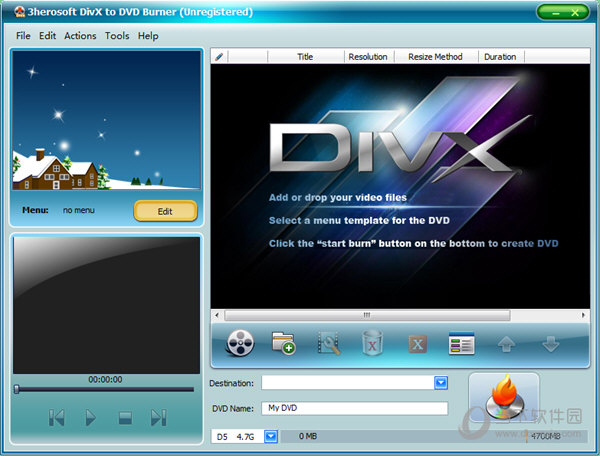Click the "Add or drop your video files" text
Viewport: 600px width, 456px height.
[338, 197]
